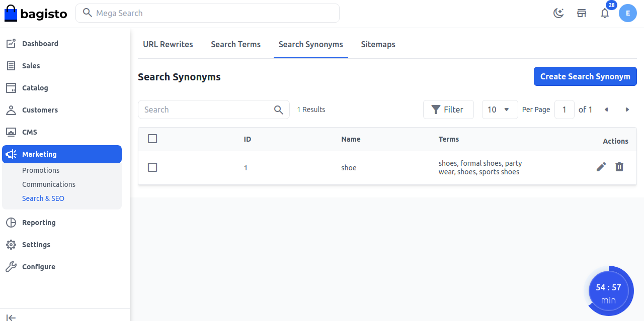Click Create Search Synonym button
This screenshot has width=644, height=321.
point(585,76)
